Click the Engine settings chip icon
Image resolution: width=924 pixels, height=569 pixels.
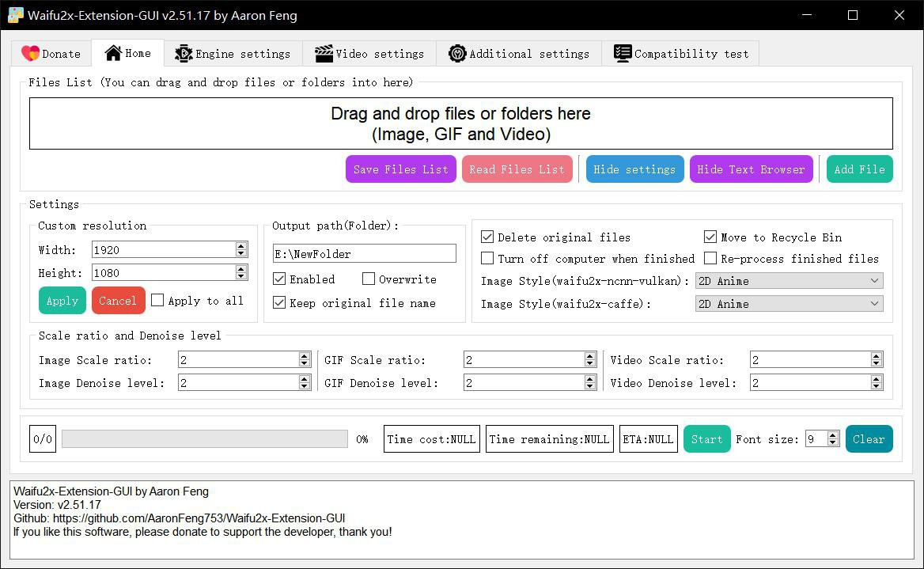(184, 54)
